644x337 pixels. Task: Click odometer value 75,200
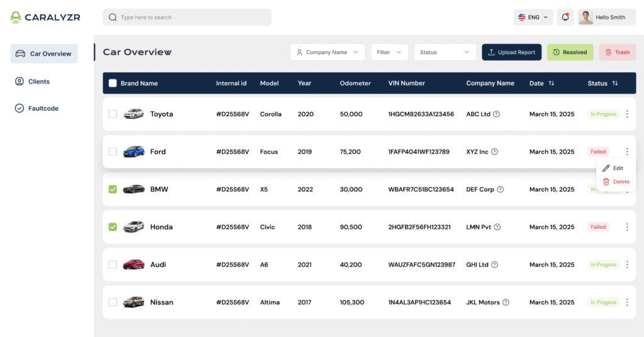click(350, 152)
